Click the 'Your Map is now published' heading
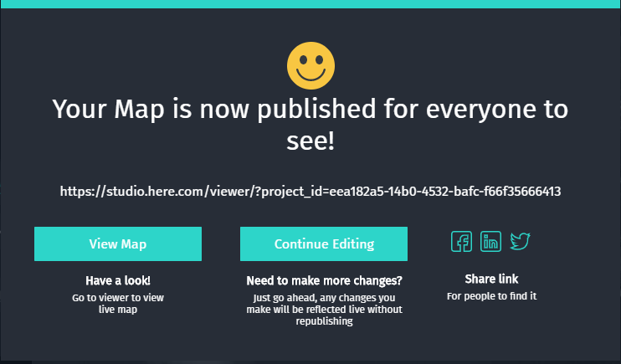The image size is (621, 364). pos(310,125)
